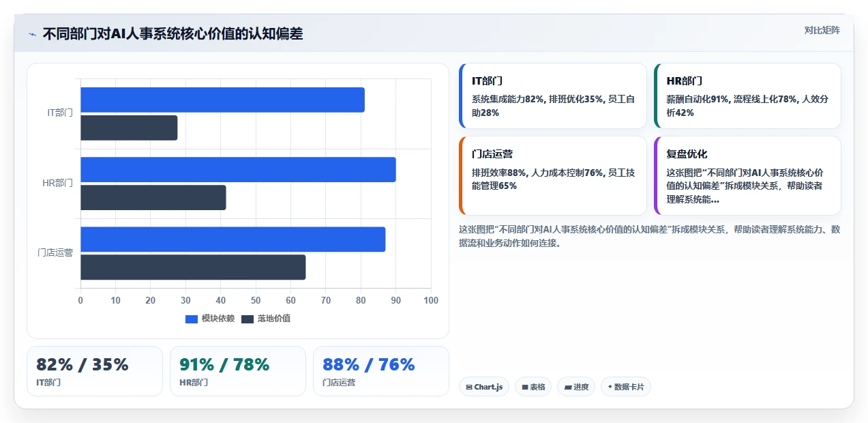
Task: Click the 82% / 35% stat card
Action: click(95, 371)
